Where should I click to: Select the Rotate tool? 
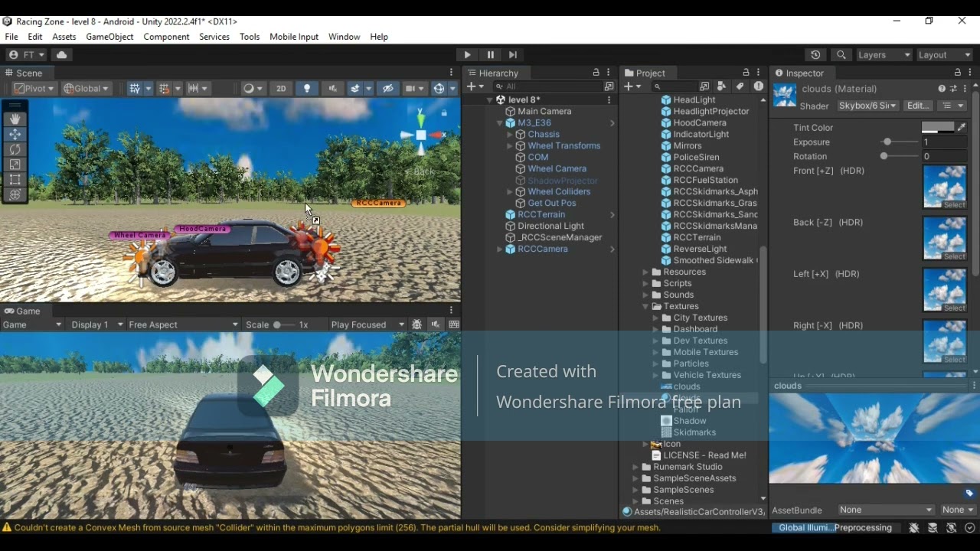click(15, 149)
